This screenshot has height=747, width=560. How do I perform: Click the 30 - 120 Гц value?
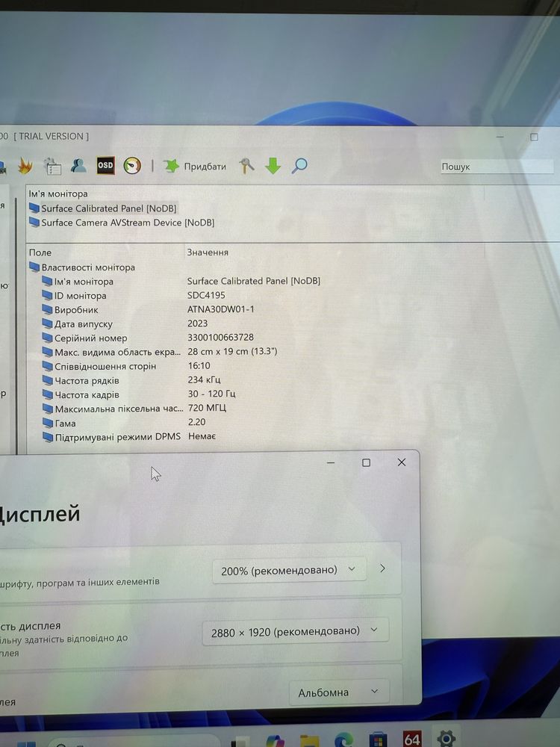click(212, 394)
